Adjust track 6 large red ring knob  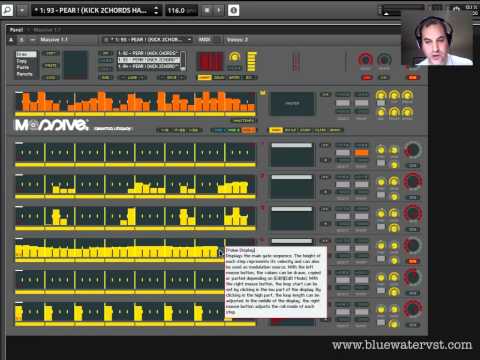coord(413,309)
